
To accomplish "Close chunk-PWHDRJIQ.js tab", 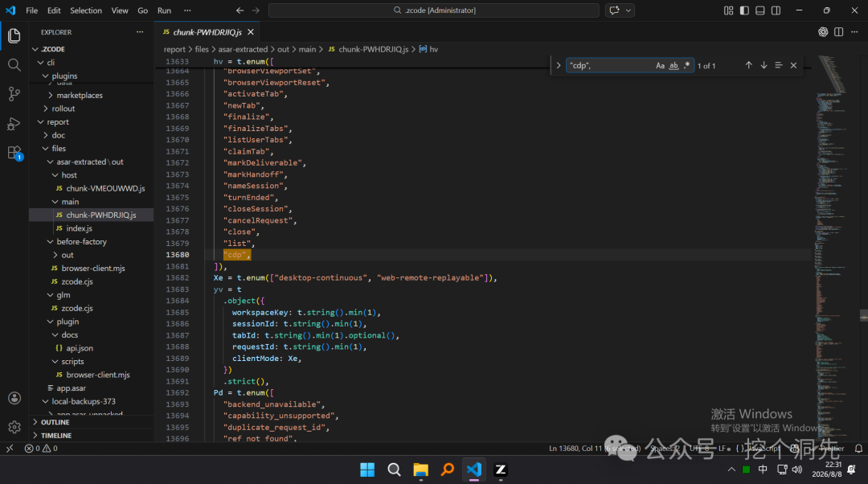I will (x=251, y=32).
